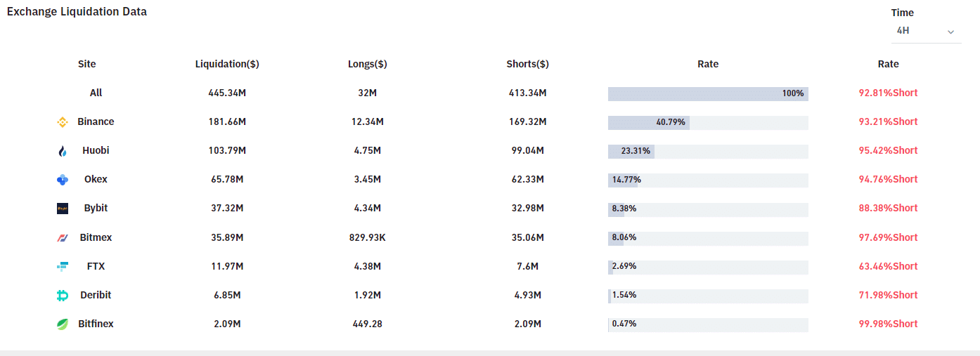
Task: Click the Site column header
Action: pos(87,64)
